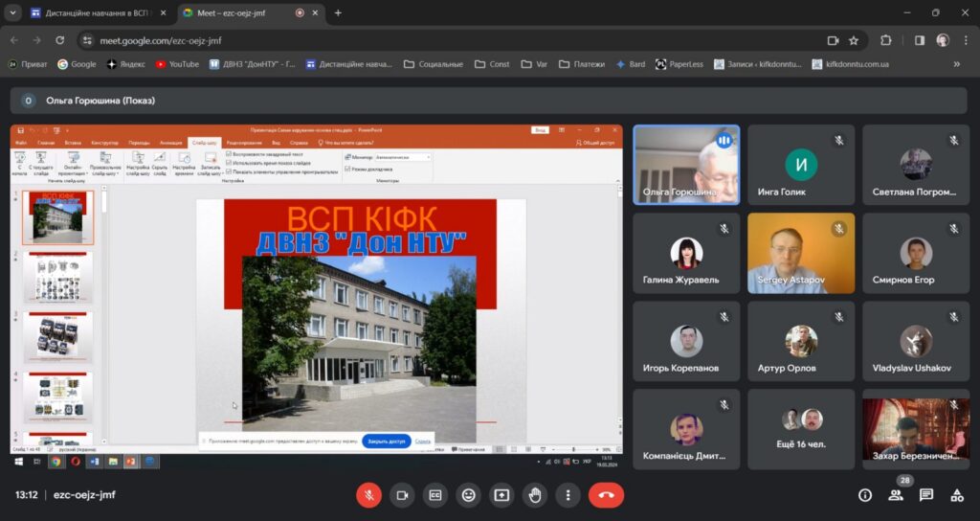Open chat with everyone panel
Image resolution: width=980 pixels, height=521 pixels.
(x=926, y=495)
